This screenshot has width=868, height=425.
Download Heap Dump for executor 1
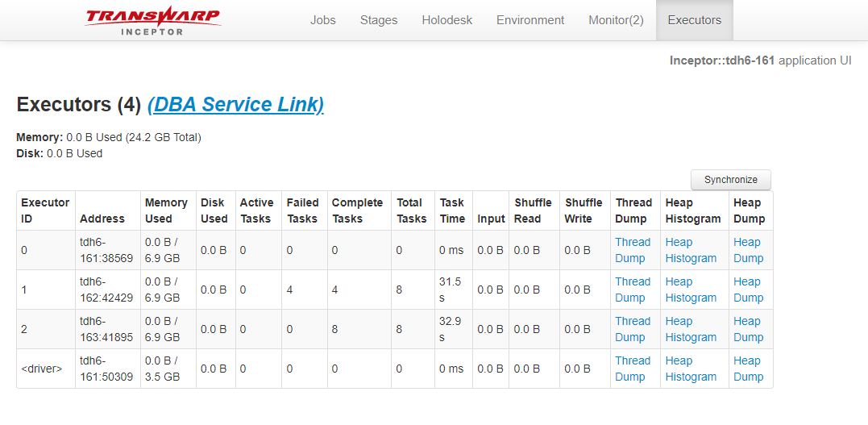(x=748, y=290)
